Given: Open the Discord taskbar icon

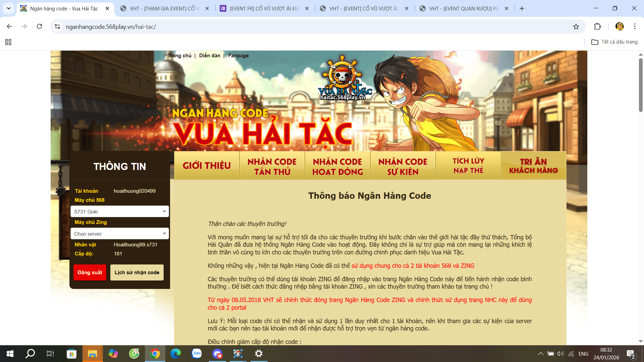Looking at the screenshot, I should click(217, 354).
